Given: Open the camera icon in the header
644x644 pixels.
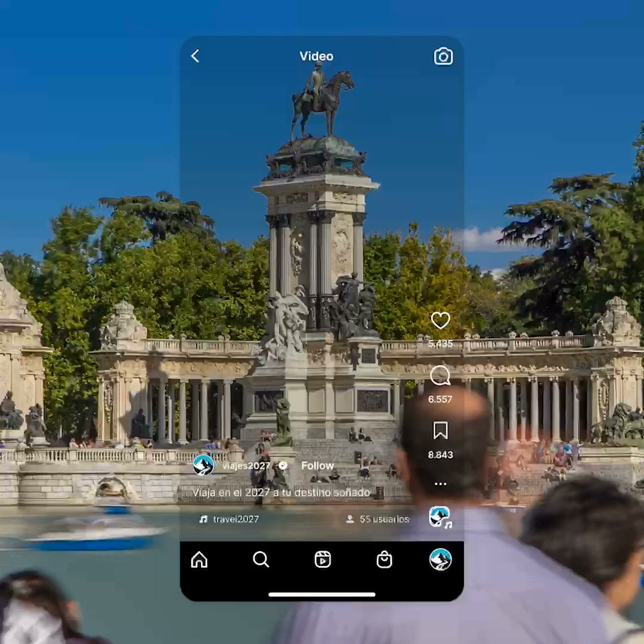Looking at the screenshot, I should tap(443, 56).
